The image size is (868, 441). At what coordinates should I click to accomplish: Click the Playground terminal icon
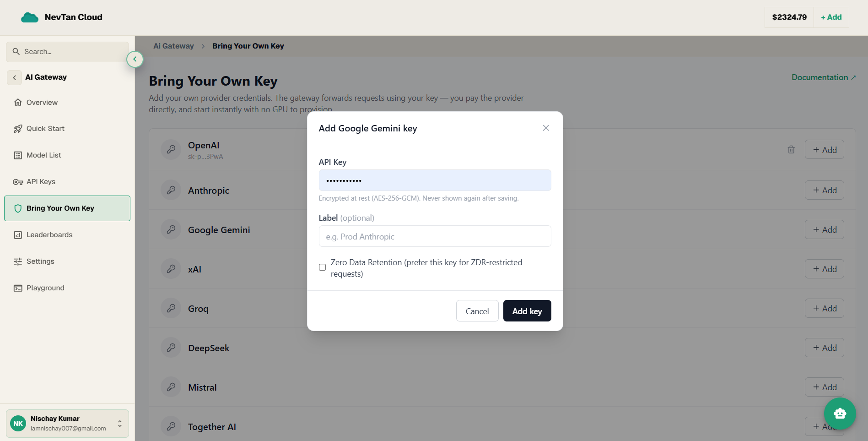[18, 288]
